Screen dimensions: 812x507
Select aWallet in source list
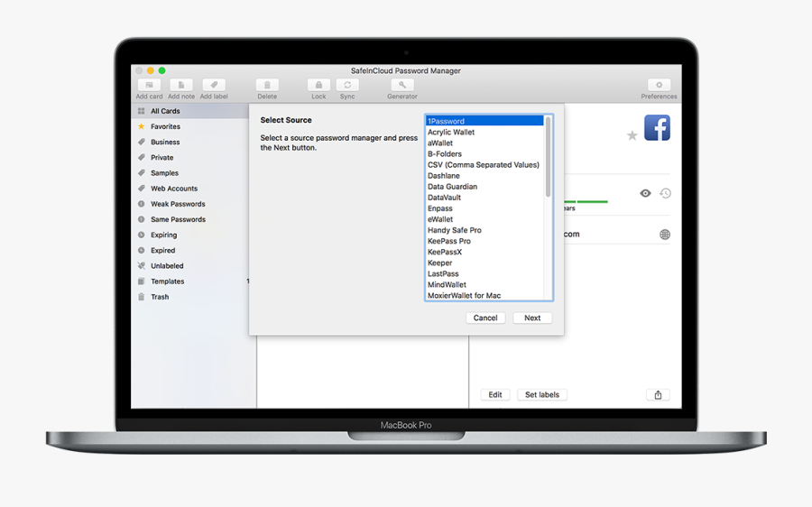point(484,143)
